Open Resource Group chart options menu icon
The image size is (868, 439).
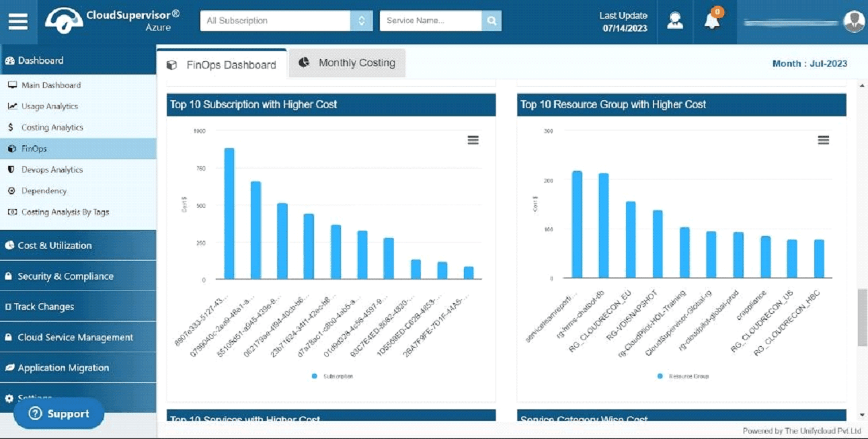coord(824,140)
